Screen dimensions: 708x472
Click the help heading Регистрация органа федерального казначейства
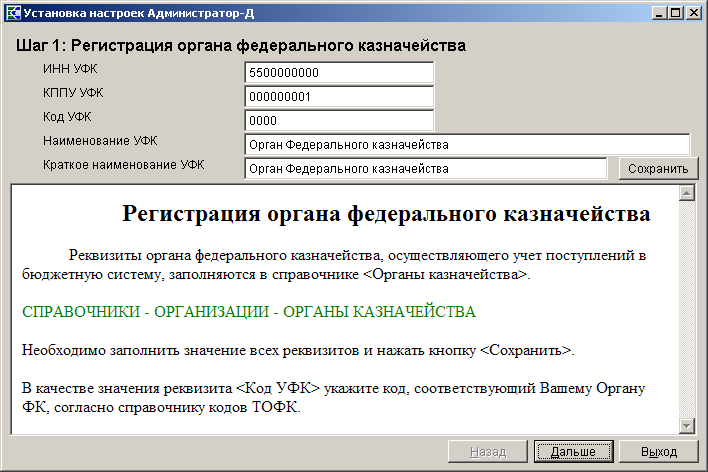click(386, 213)
